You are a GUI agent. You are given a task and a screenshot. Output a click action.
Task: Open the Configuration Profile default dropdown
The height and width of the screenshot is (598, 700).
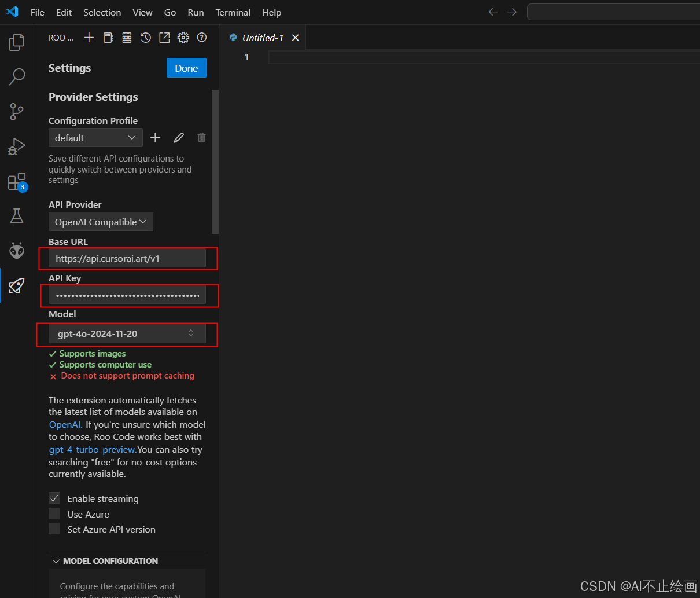tap(95, 138)
